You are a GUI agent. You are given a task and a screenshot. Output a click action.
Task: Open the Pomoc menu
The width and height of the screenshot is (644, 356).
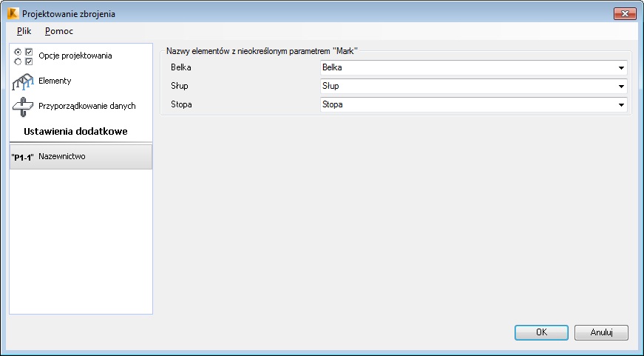(x=59, y=31)
